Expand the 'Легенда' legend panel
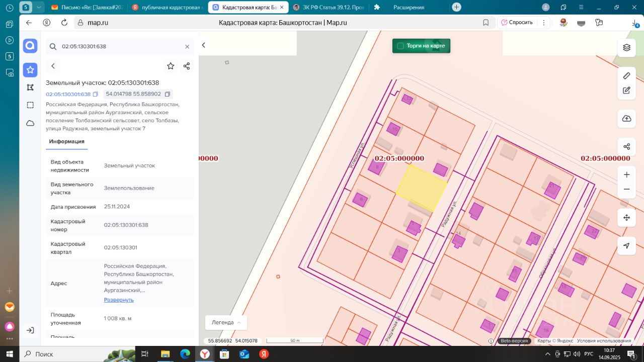 (226, 322)
